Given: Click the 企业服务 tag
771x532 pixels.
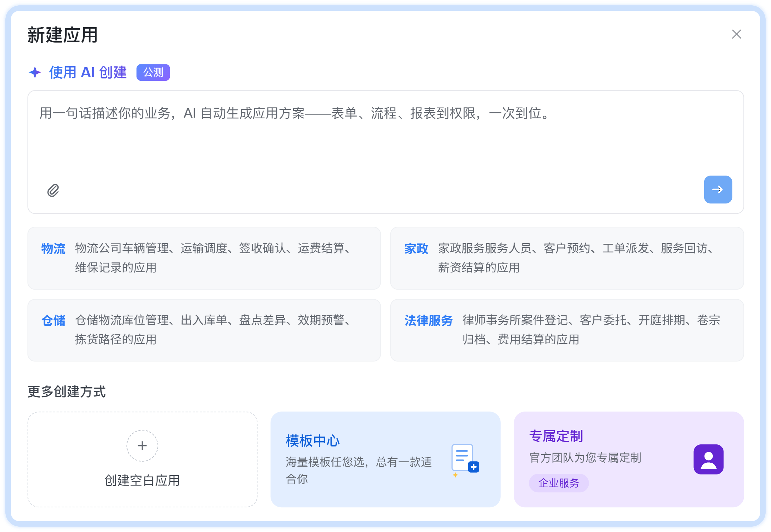Looking at the screenshot, I should click(559, 483).
